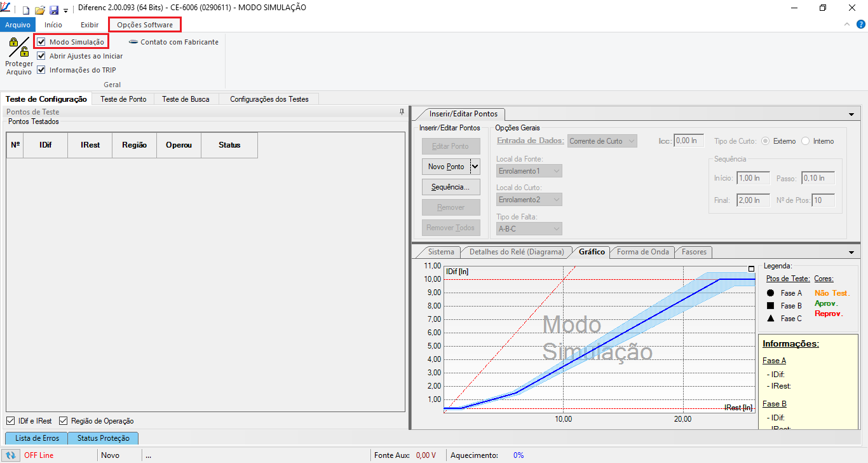Click the save floppy disk icon

[53, 10]
